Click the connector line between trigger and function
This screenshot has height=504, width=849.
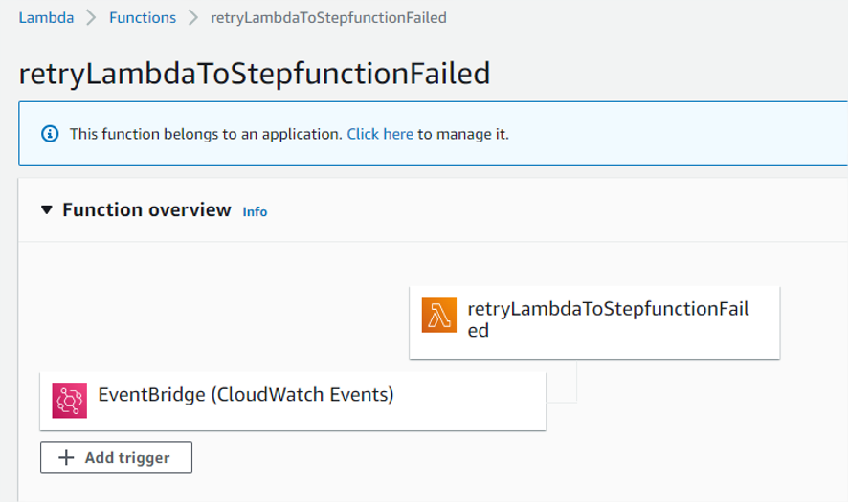tap(576, 383)
